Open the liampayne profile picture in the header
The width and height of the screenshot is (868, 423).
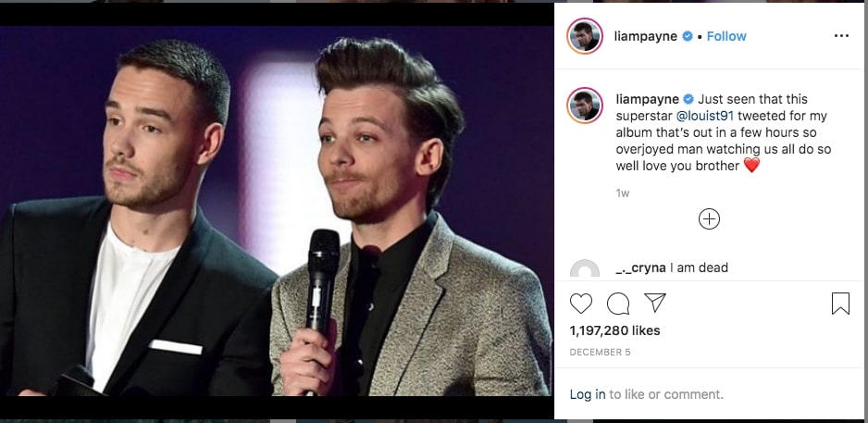tap(585, 36)
